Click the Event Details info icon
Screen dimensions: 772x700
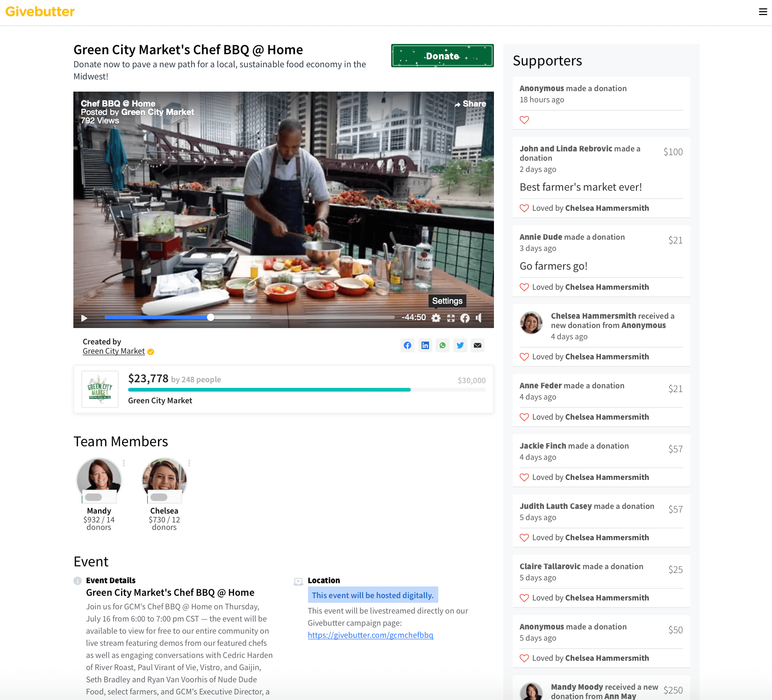click(78, 581)
